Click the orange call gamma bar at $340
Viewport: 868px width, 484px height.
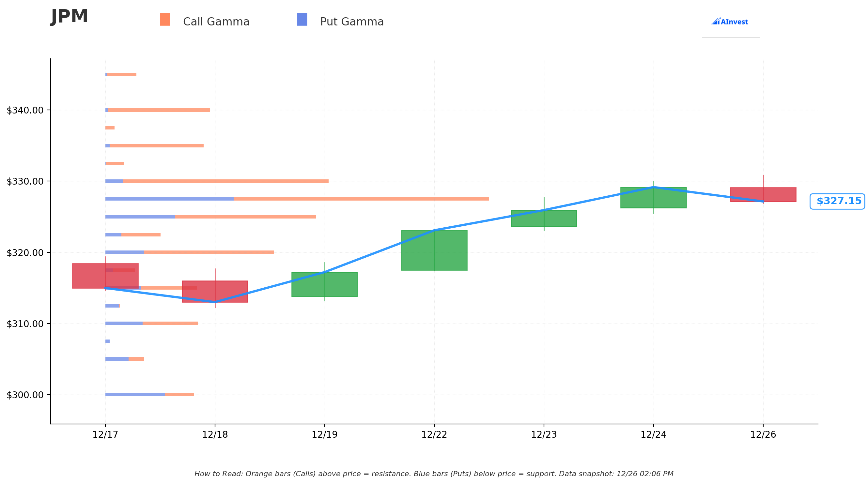(159, 110)
